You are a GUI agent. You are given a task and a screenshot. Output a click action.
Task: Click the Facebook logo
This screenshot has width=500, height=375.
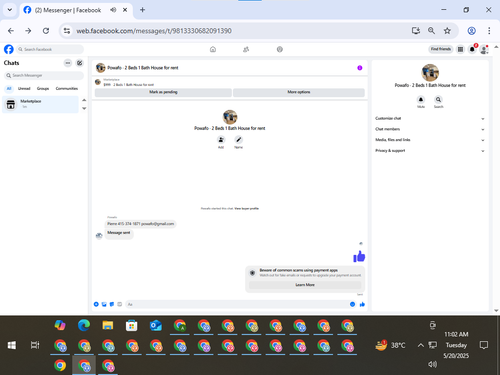coord(9,49)
